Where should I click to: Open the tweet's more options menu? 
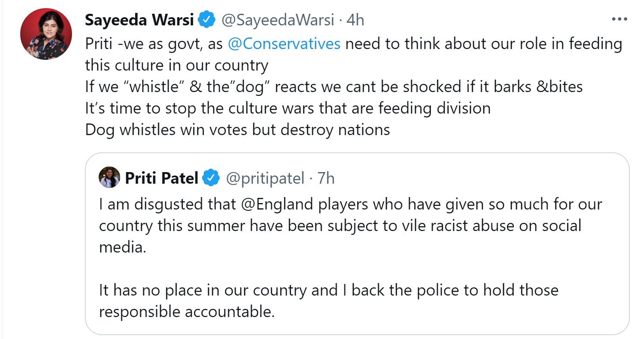click(x=619, y=19)
